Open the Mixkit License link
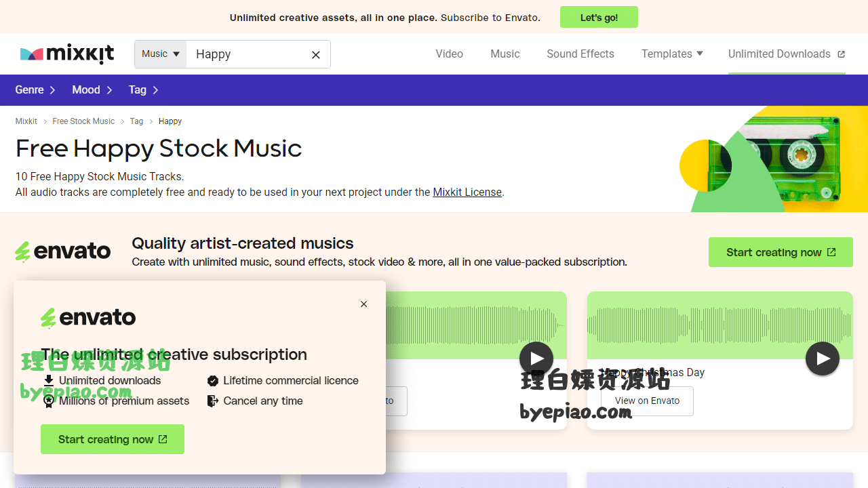This screenshot has height=488, width=868. click(x=467, y=192)
